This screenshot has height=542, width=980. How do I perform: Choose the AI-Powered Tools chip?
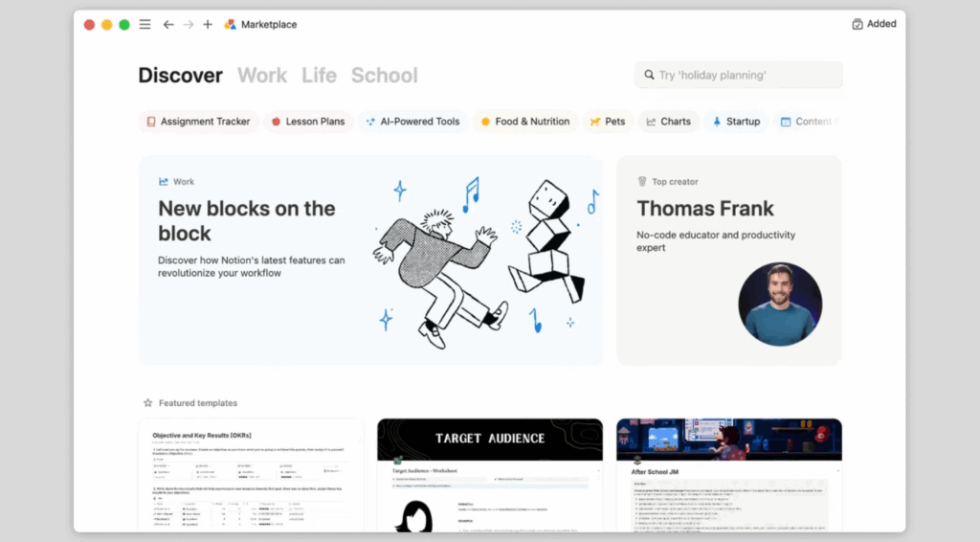point(412,122)
